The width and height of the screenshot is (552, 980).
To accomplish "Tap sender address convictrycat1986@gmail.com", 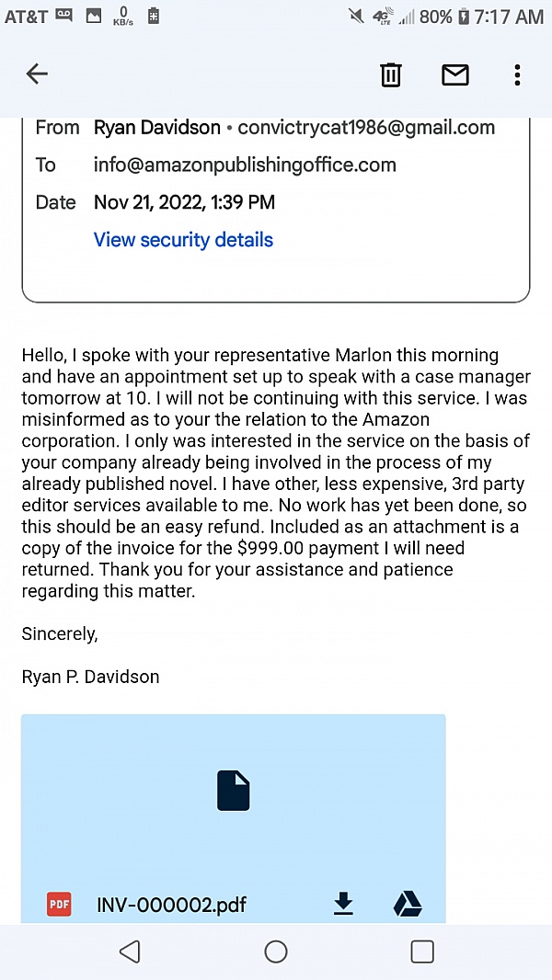I will pyautogui.click(x=366, y=128).
